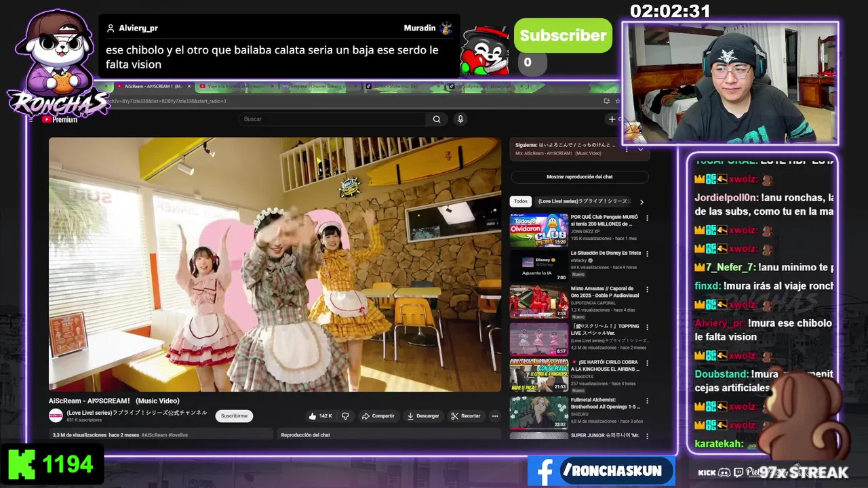Open options for Club Penguin MURIÓ video
The height and width of the screenshot is (488, 868).
click(647, 218)
